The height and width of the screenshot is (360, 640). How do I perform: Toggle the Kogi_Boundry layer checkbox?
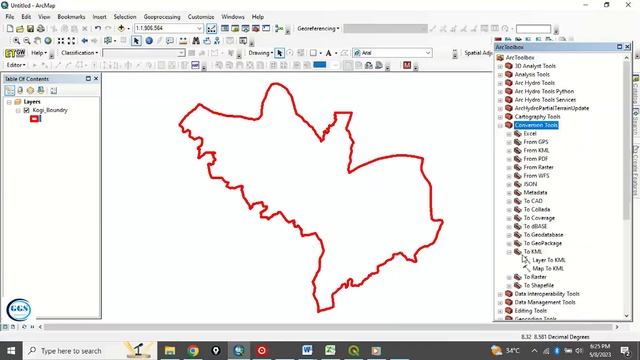(x=27, y=110)
